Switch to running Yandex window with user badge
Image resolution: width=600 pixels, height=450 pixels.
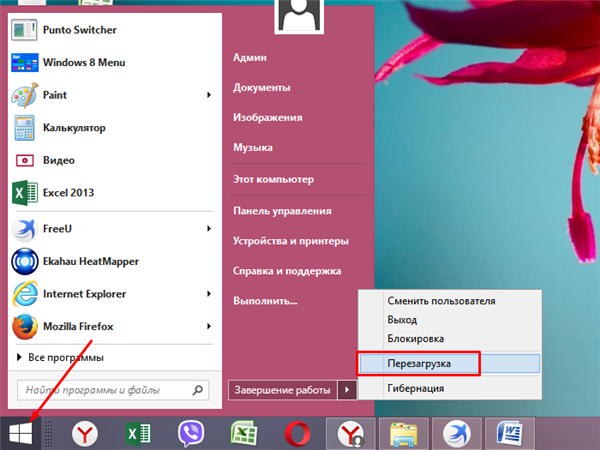[x=350, y=434]
